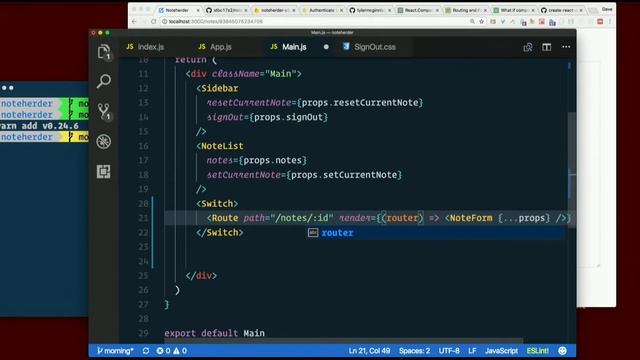Screen dimensions: 640x360
Task: Click the yarn add line in terminal window
Action: tap(40, 126)
